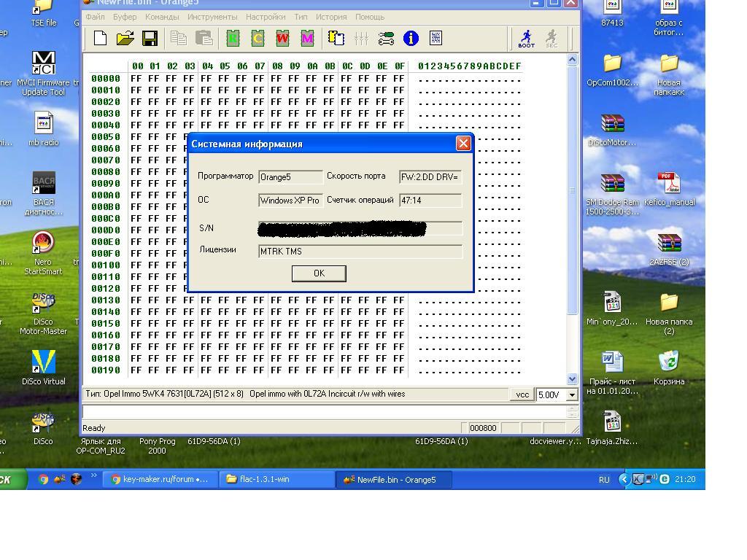Screen dimensions: 747x560
Task: Expand the quick launch chevron on the taskbar
Action: click(93, 475)
